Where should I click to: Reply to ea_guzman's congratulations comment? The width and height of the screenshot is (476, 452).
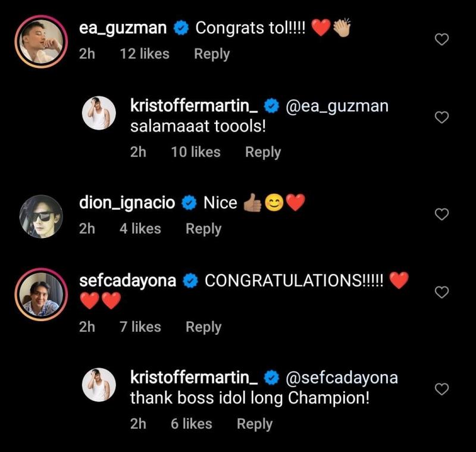[212, 54]
